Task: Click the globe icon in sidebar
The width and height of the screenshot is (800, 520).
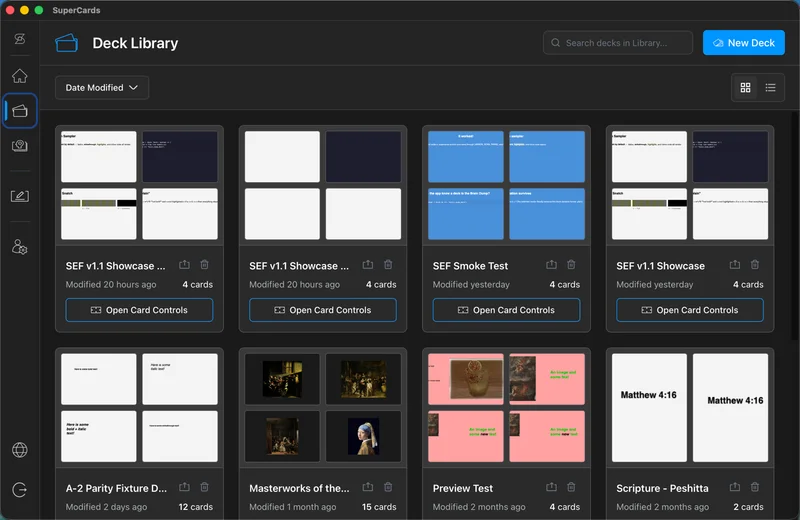Action: pos(19,450)
